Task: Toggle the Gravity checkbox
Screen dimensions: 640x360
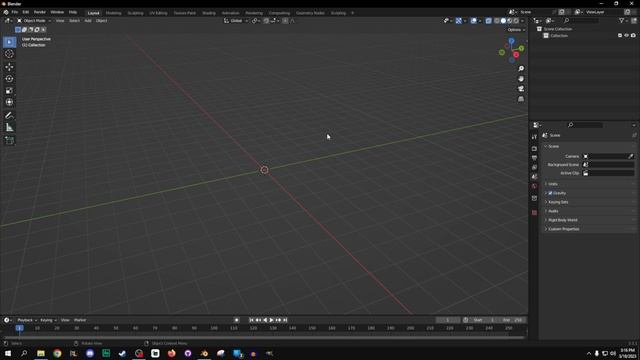Action: (550, 193)
